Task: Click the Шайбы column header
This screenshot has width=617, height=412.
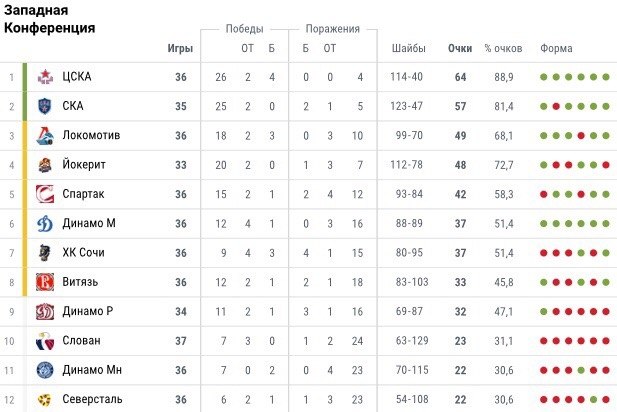Action: pyautogui.click(x=408, y=48)
